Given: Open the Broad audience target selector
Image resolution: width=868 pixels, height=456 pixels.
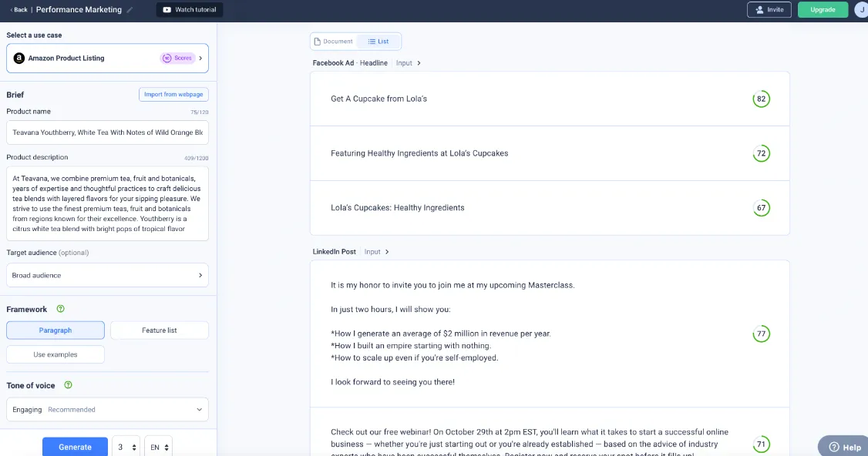Looking at the screenshot, I should pyautogui.click(x=107, y=275).
